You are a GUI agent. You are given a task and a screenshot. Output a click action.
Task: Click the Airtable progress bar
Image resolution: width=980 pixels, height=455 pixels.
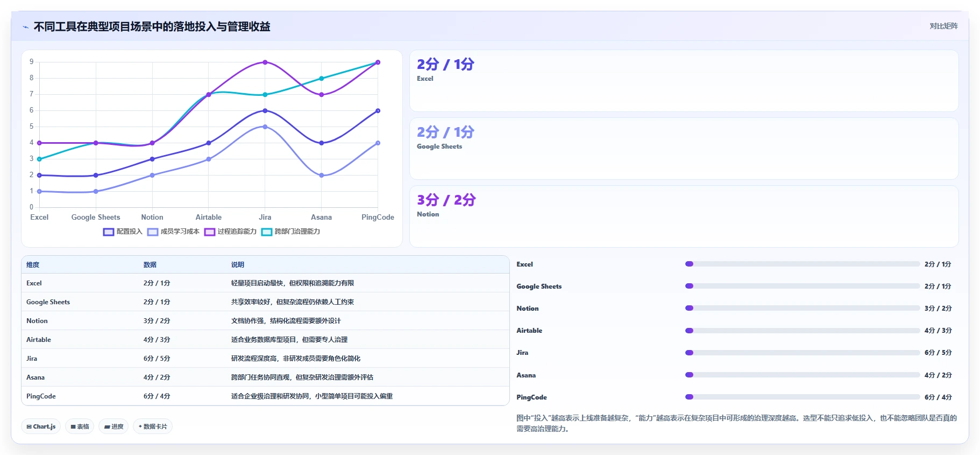[x=803, y=331]
